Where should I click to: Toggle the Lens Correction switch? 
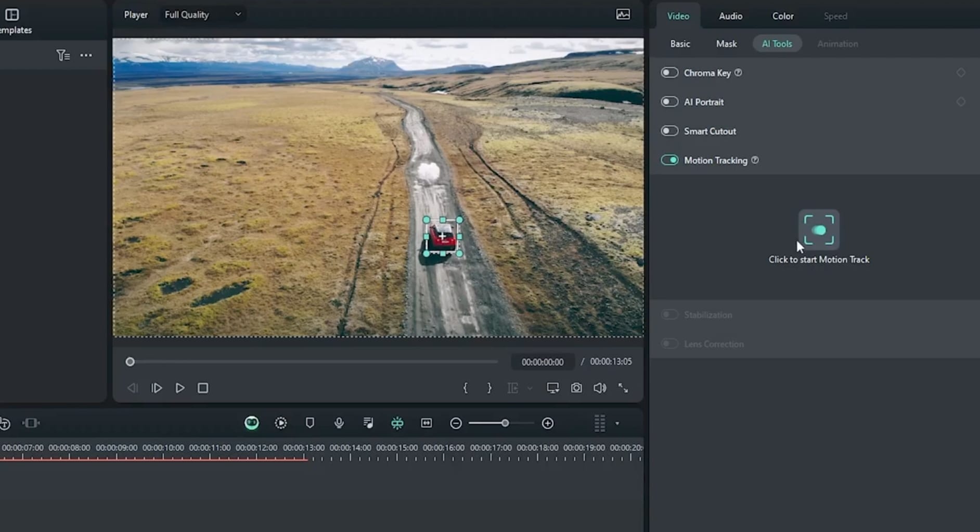coord(669,344)
